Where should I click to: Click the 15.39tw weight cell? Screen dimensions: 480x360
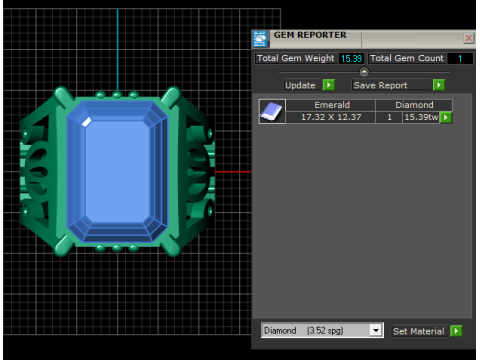coord(421,117)
